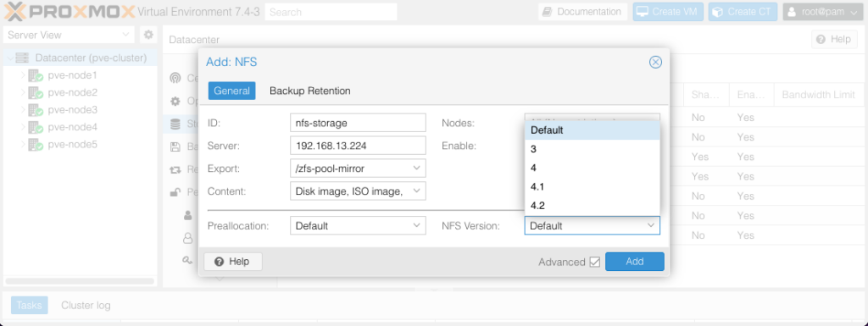This screenshot has width=868, height=326.
Task: Switch to the Backup Retention tab
Action: pos(310,91)
